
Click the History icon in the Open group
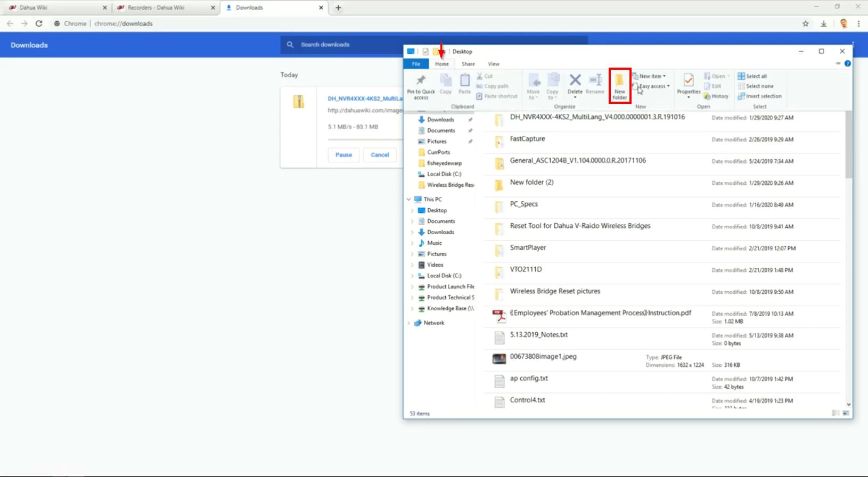click(x=716, y=96)
